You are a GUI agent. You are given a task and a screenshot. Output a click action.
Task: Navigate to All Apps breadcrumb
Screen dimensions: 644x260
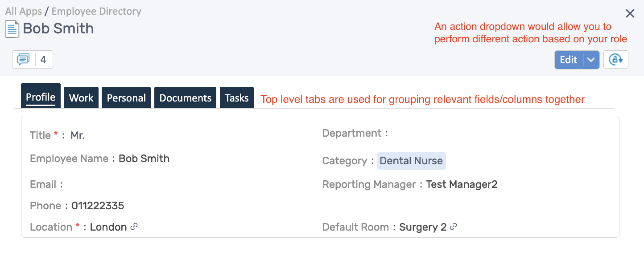pos(23,11)
